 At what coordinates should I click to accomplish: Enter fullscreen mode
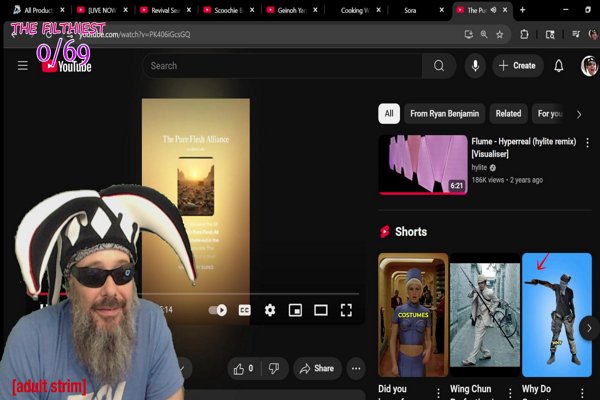(346, 310)
